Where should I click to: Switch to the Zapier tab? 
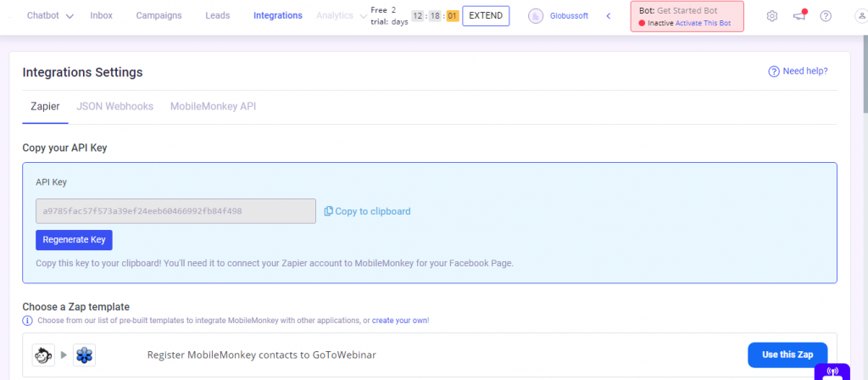[x=45, y=106]
